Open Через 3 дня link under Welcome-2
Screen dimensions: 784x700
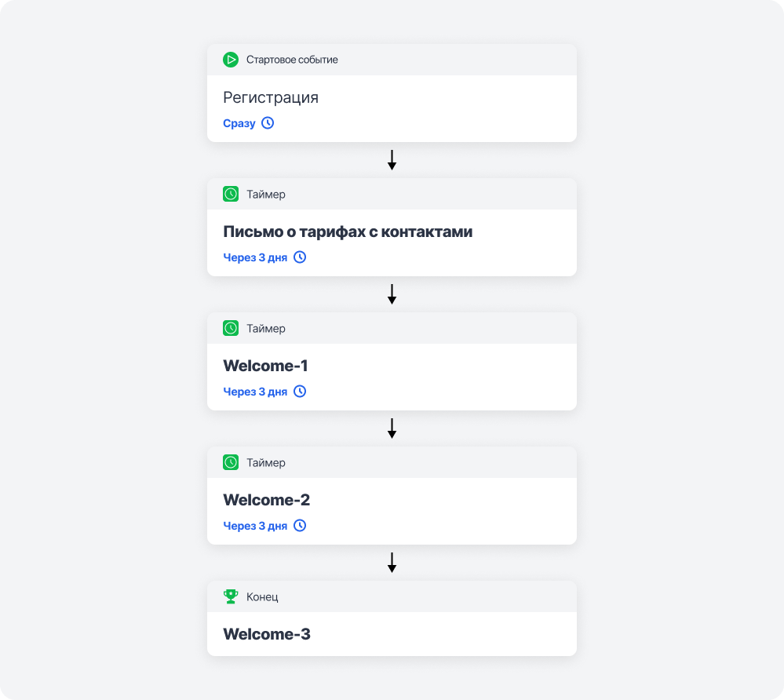click(255, 526)
